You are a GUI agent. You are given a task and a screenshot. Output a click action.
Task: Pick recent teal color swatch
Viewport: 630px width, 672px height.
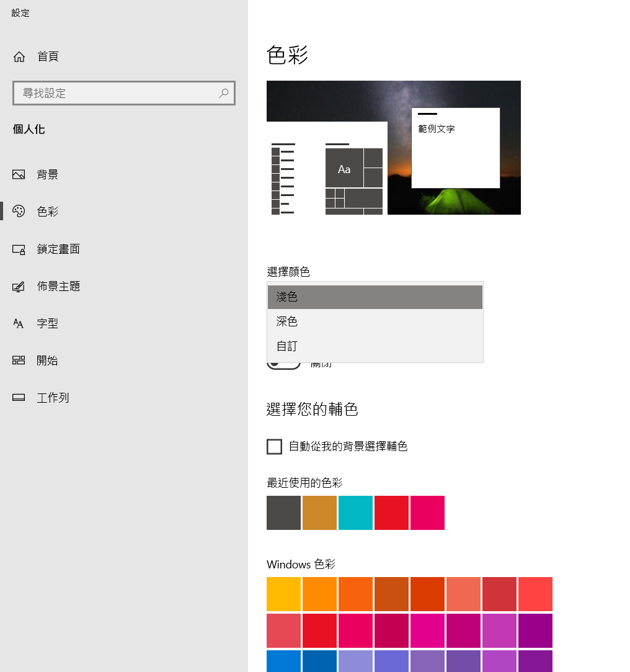tap(355, 513)
